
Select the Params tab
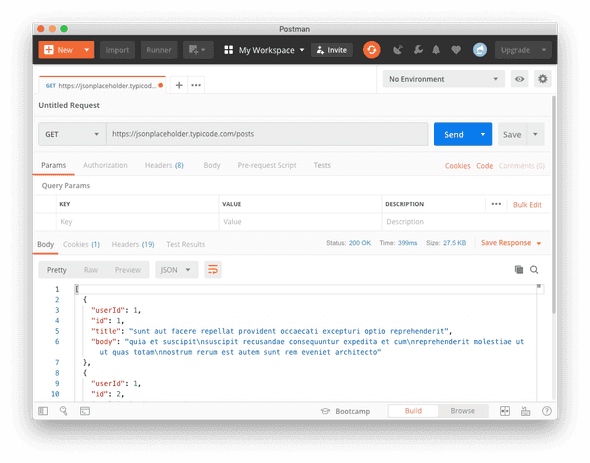(x=53, y=165)
